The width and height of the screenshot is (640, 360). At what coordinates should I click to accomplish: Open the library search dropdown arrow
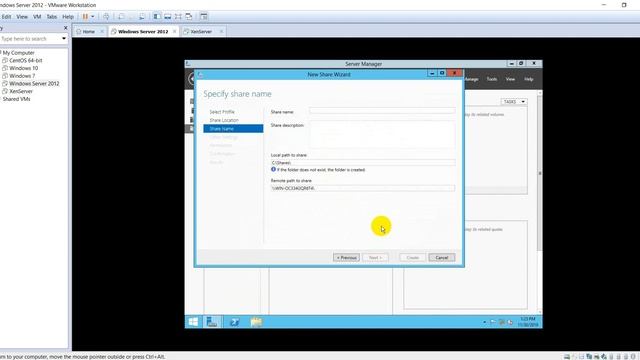(64, 39)
